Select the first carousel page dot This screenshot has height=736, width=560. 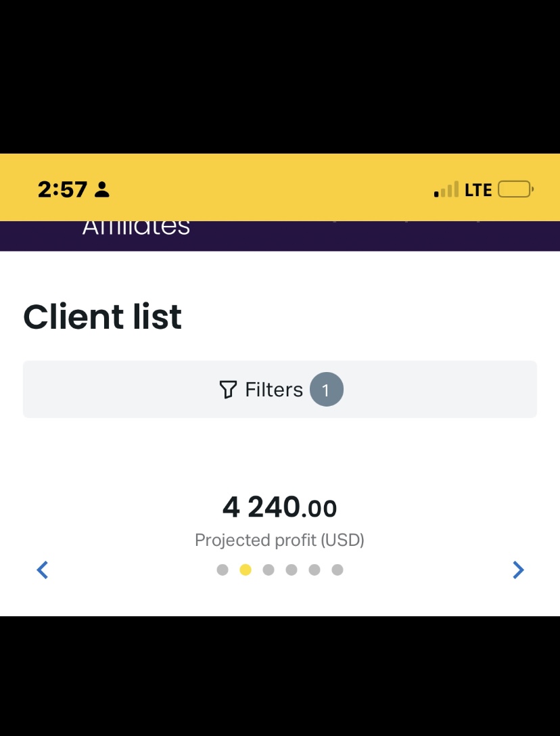223,570
